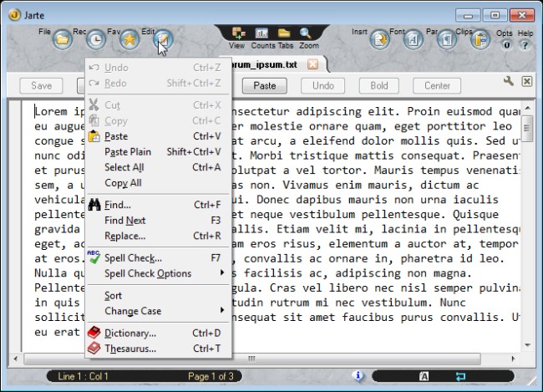543x392 pixels.
Task: Click the Page 1 of 3 indicator
Action: [211, 376]
